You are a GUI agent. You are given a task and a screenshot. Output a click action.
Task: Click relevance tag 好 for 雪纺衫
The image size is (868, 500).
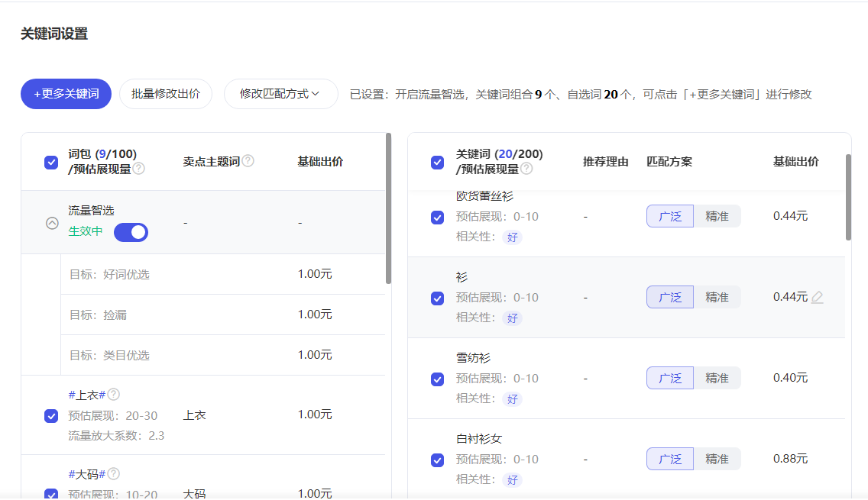512,398
